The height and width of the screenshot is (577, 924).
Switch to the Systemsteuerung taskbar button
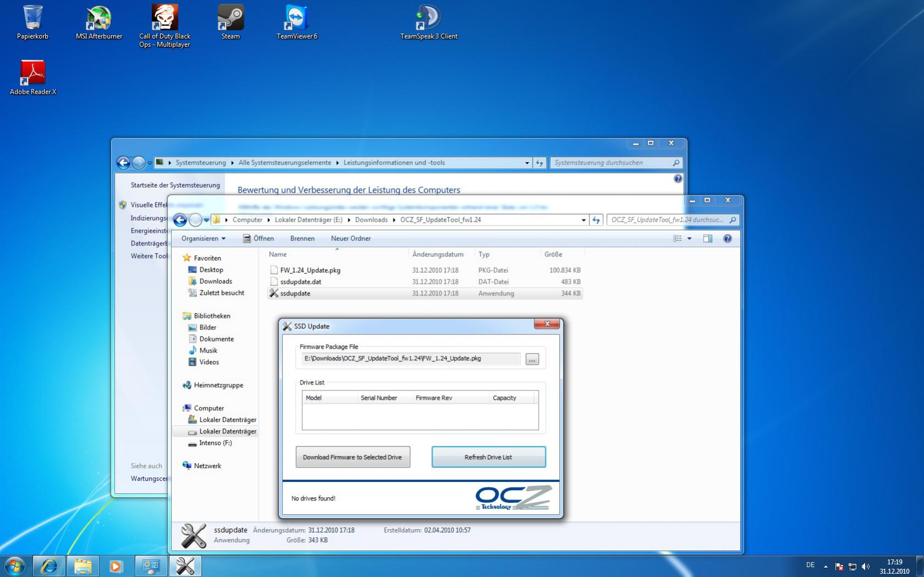pos(151,565)
